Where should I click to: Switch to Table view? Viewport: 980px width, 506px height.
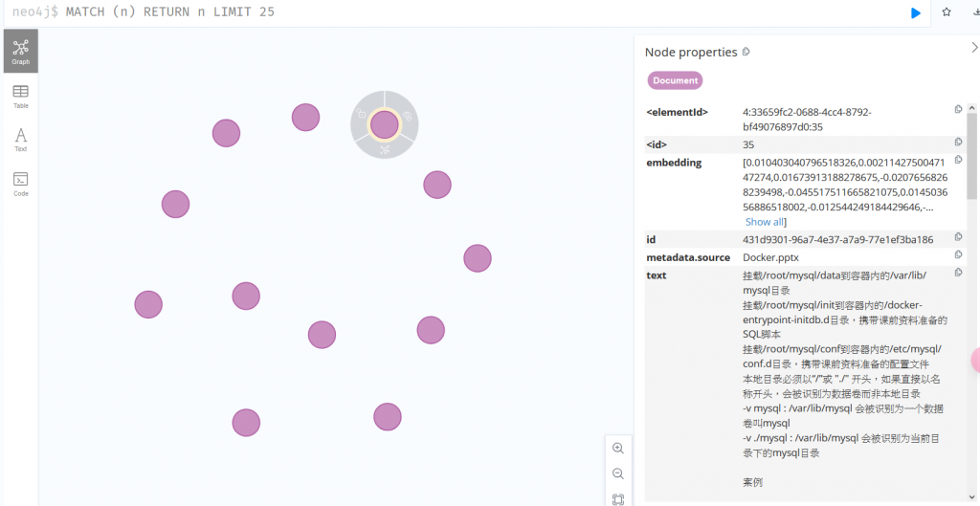tap(21, 97)
